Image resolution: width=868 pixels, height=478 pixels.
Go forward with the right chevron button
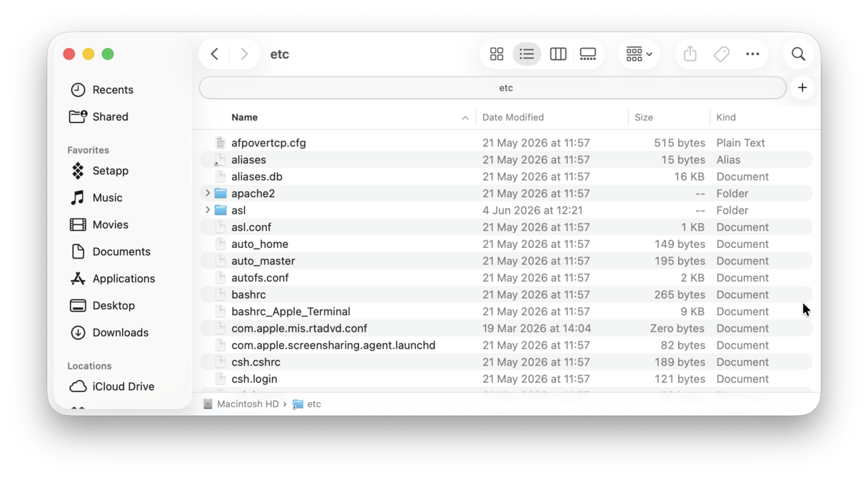[x=244, y=54]
